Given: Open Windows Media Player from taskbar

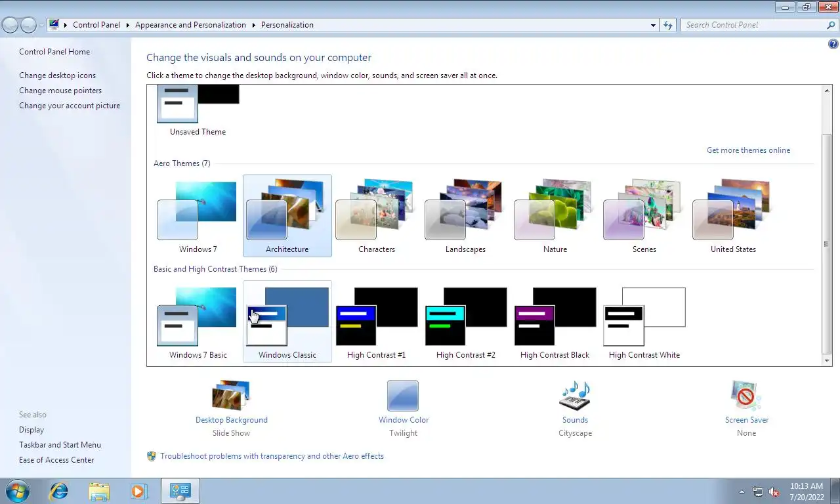Looking at the screenshot, I should pos(139,491).
